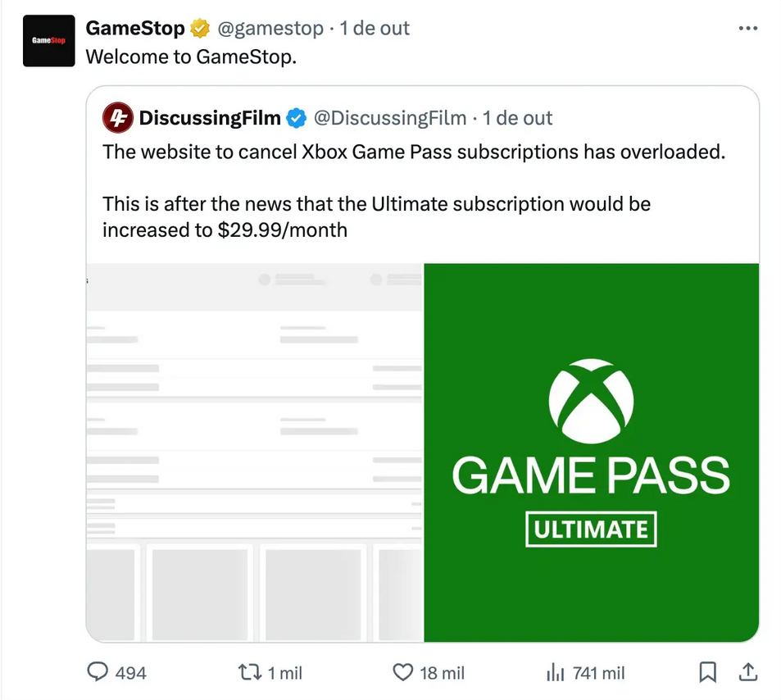Click GameStop's gold verified badge
Viewport: 781px width, 700px height.
[x=198, y=27]
